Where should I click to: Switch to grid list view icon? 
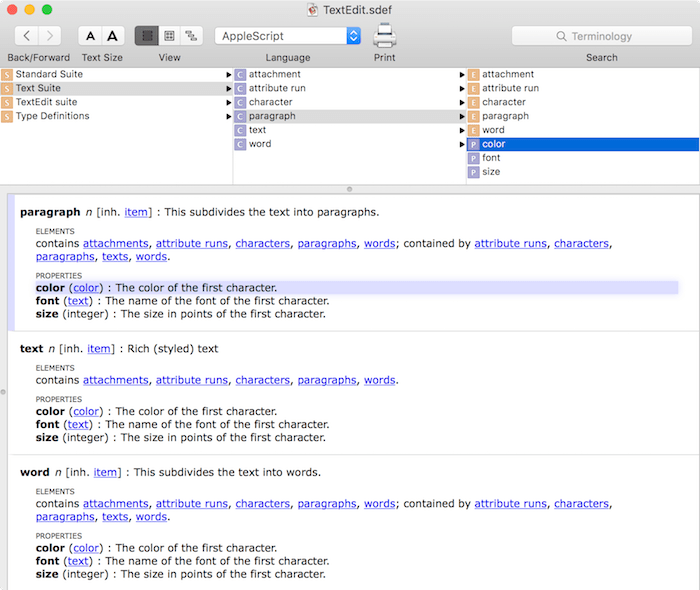point(169,36)
